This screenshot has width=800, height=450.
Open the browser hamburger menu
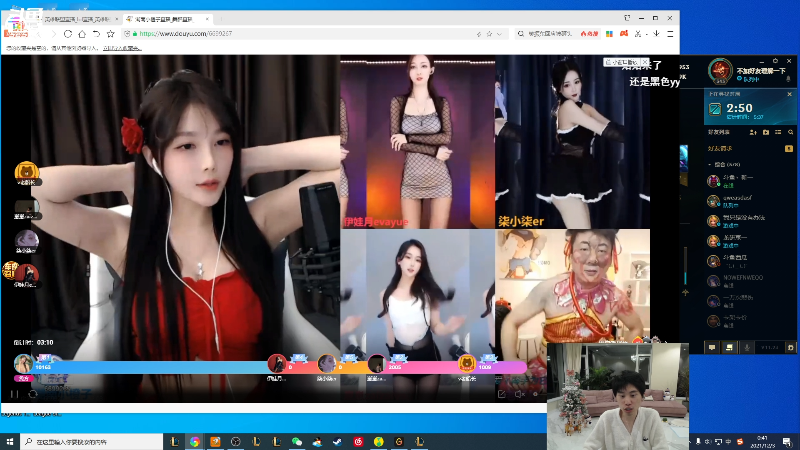coord(670,34)
